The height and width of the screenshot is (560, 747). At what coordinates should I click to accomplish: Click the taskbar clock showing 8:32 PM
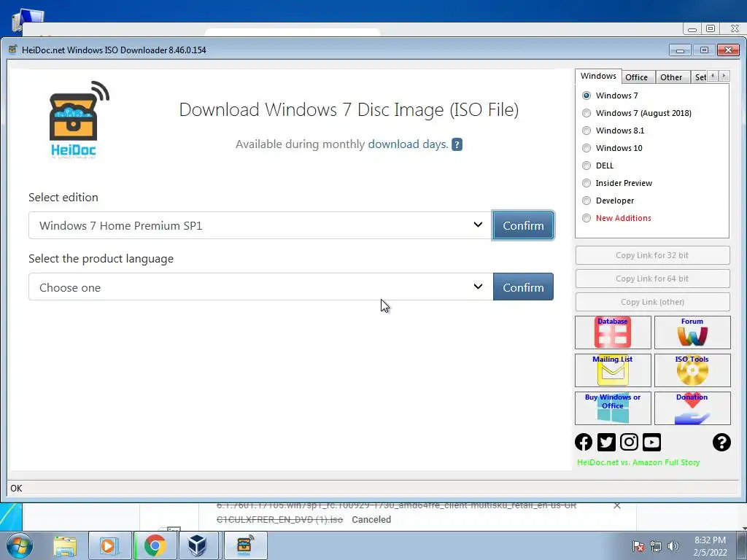(x=711, y=545)
